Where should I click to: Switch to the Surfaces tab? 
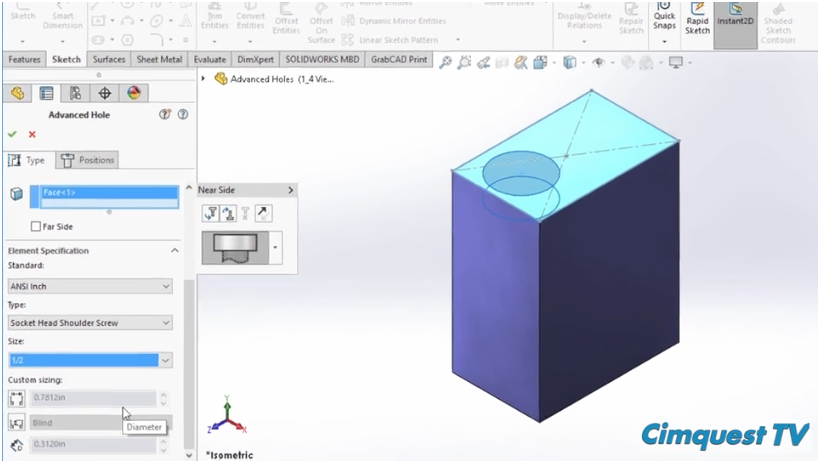coord(109,60)
